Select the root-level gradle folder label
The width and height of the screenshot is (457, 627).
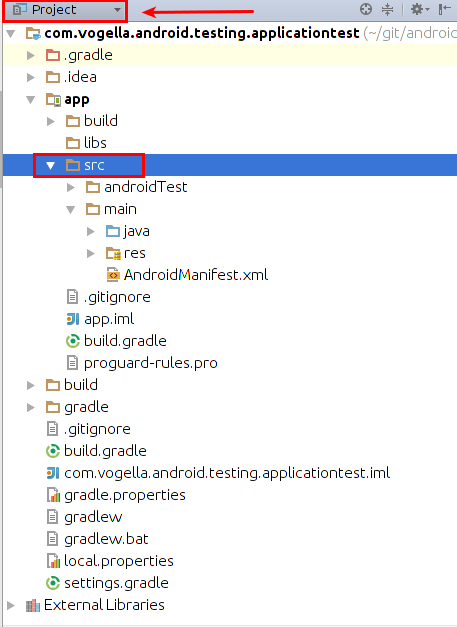point(86,407)
